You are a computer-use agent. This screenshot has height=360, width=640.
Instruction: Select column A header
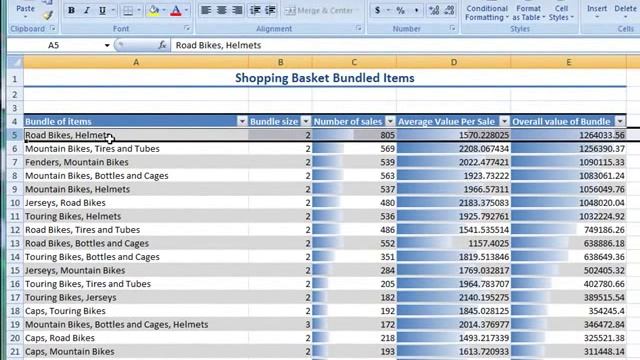(x=136, y=62)
